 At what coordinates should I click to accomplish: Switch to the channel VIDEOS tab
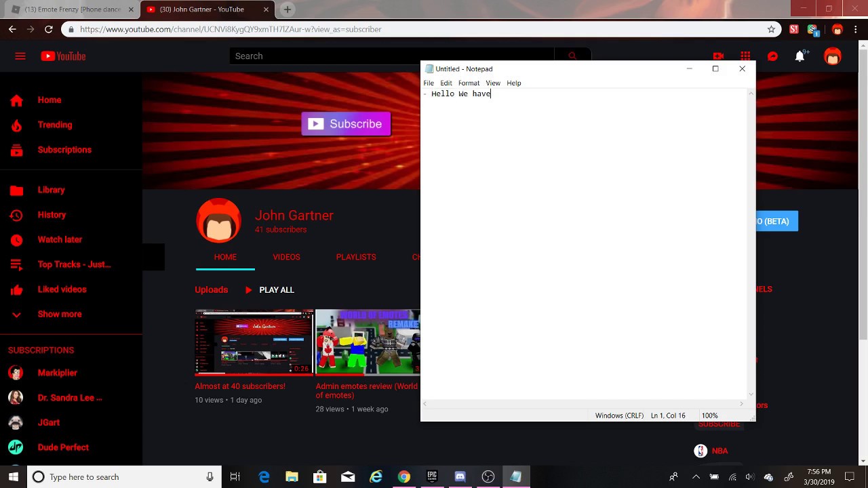[286, 257]
